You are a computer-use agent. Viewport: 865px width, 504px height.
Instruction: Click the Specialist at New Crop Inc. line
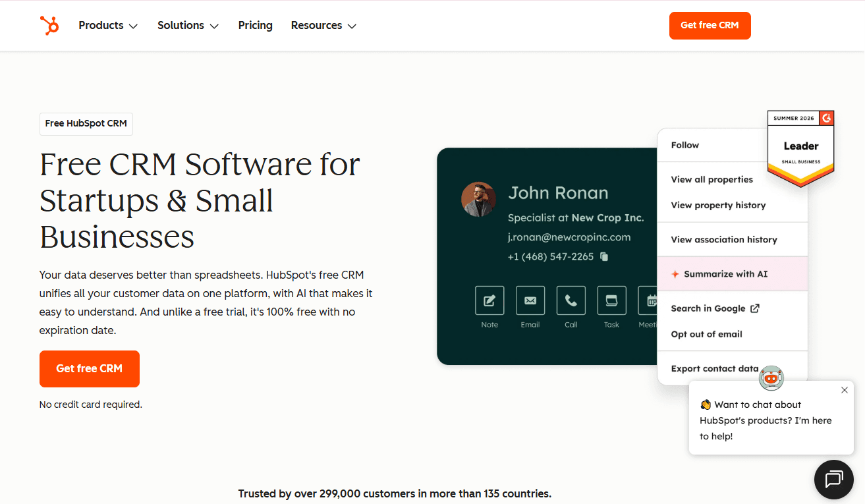(576, 218)
